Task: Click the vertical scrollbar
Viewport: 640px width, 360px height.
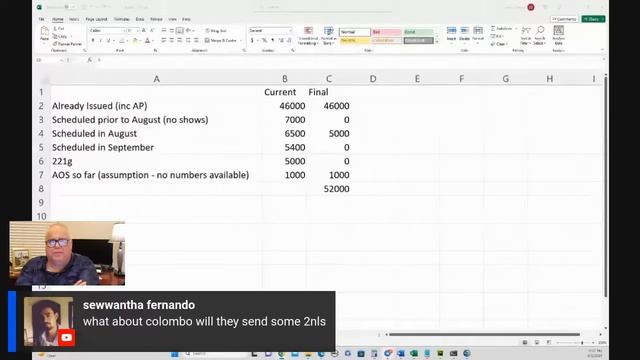Action: coord(606,187)
